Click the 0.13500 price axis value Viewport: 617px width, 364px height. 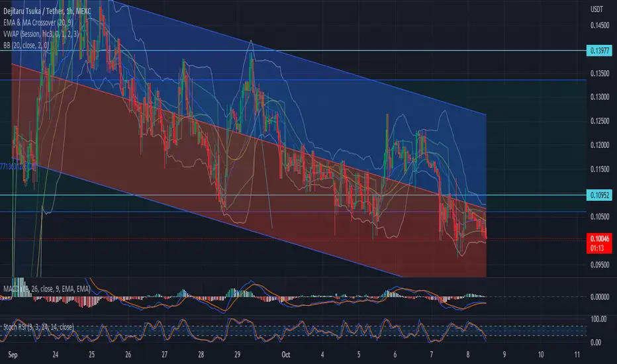click(600, 73)
